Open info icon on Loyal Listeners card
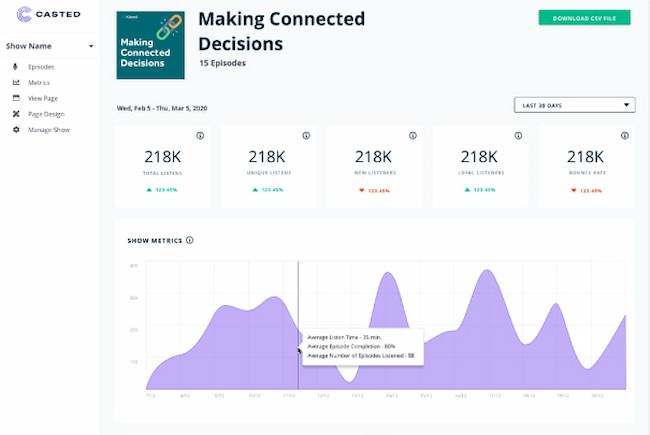 pyautogui.click(x=518, y=136)
